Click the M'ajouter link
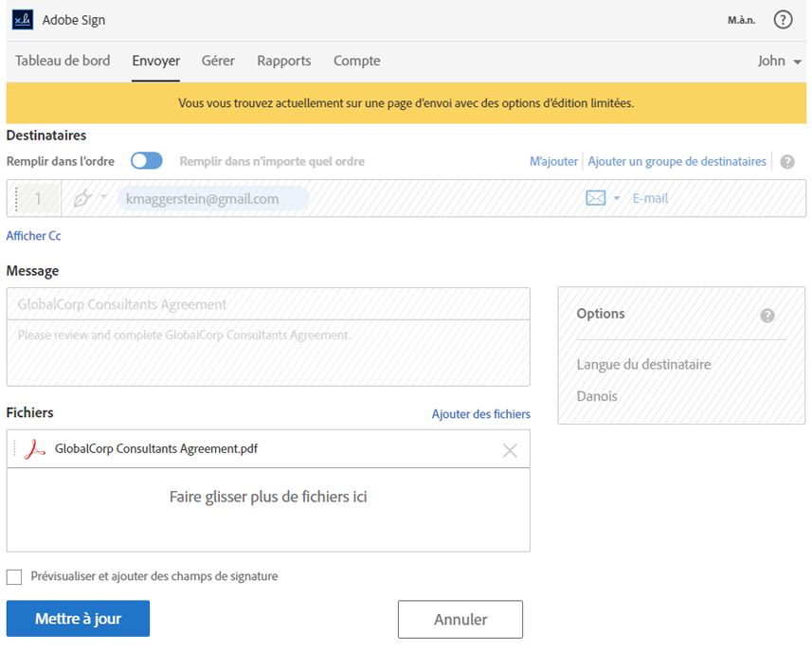Viewport: 812px width, 654px height. pyautogui.click(x=553, y=162)
